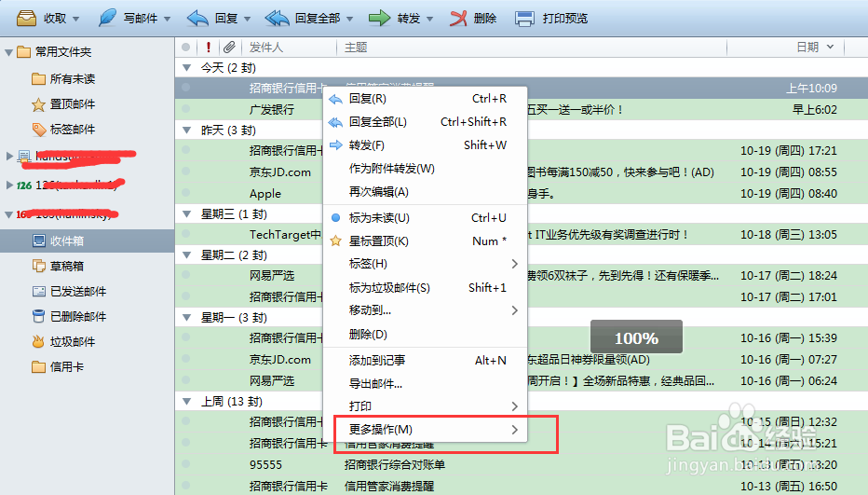Choose 标为垃圾邮件(S) menu entry
The image size is (868, 495).
(425, 288)
